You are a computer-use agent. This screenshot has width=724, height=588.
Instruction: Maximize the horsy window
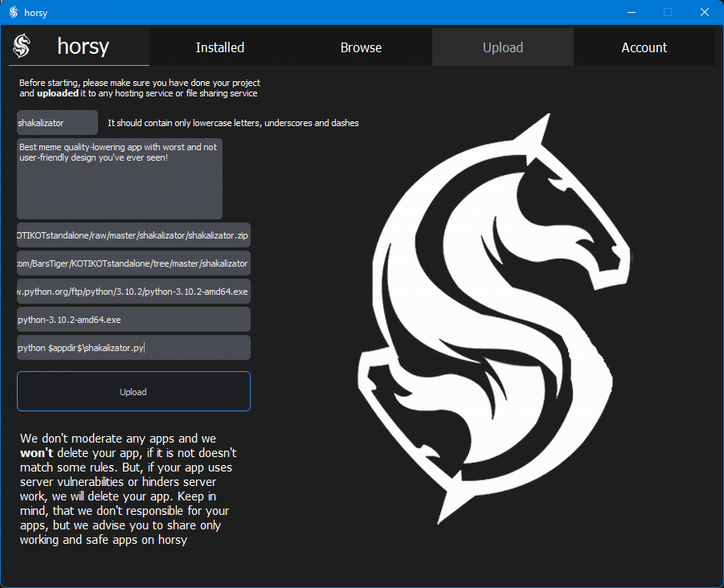(668, 12)
